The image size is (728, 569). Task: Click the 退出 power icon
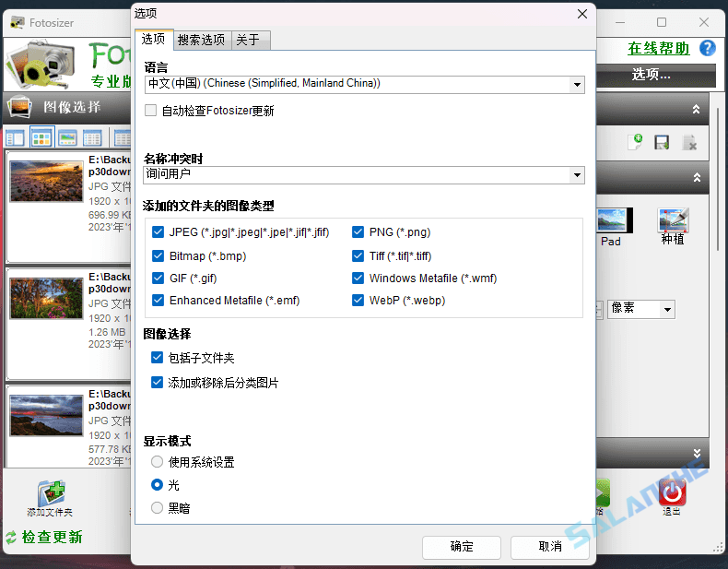coord(672,492)
